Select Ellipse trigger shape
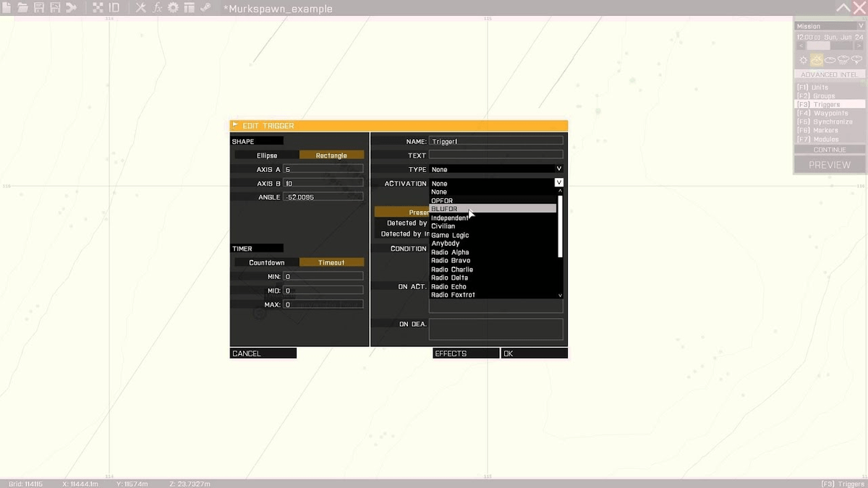The height and width of the screenshot is (488, 868). click(267, 155)
